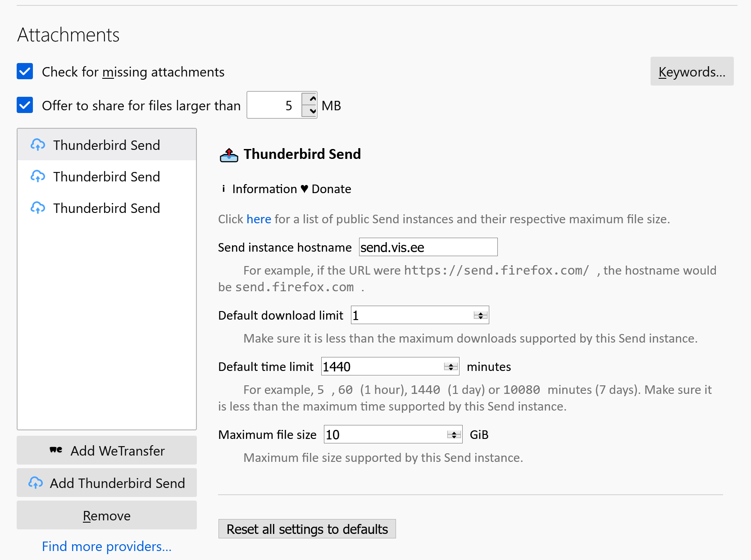751x560 pixels.
Task: Open the 'here' public Send instances link
Action: click(259, 219)
